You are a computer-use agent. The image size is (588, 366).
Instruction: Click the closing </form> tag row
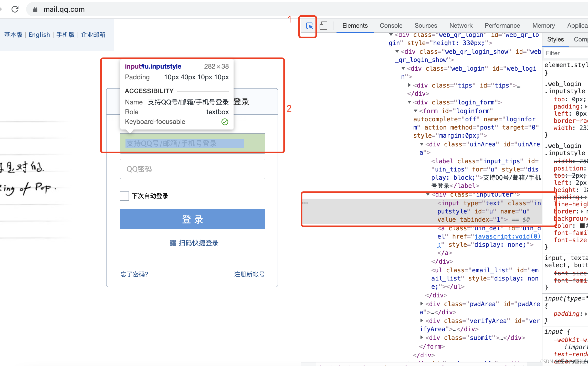pos(432,346)
